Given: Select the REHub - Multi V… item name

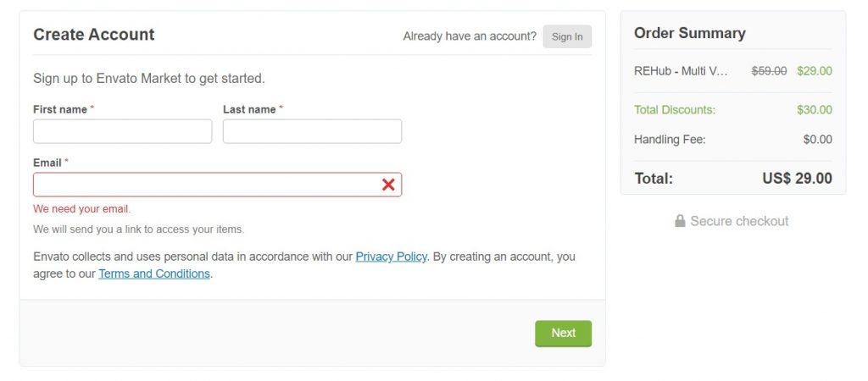Looking at the screenshot, I should coord(681,71).
